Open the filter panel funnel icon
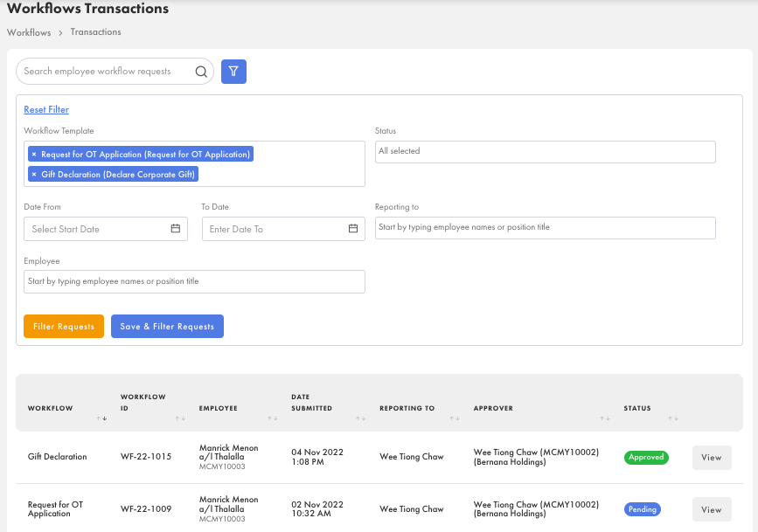758x532 pixels. point(233,72)
